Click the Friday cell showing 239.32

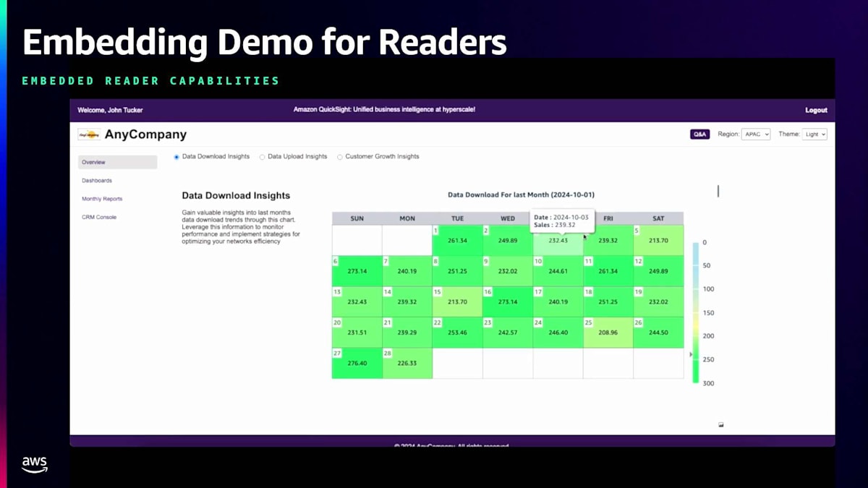tap(608, 240)
